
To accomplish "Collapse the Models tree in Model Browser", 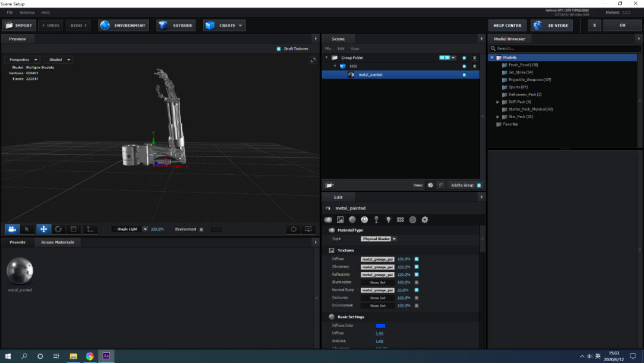I will click(492, 58).
